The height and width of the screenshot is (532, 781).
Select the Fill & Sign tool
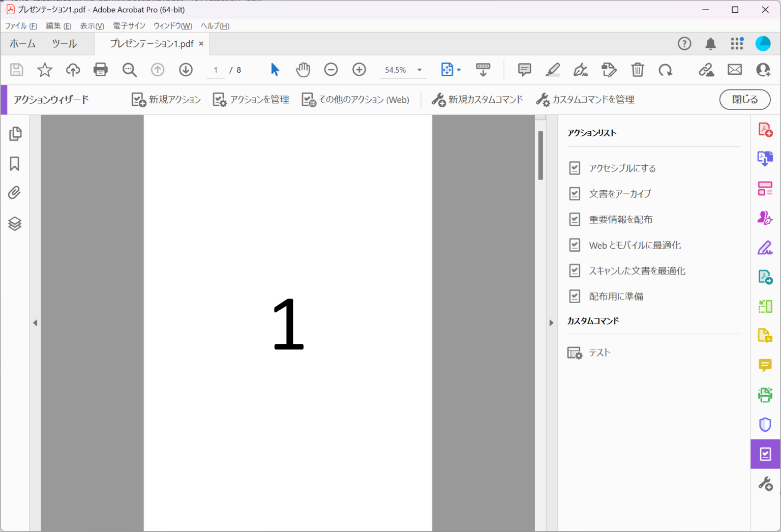(765, 247)
